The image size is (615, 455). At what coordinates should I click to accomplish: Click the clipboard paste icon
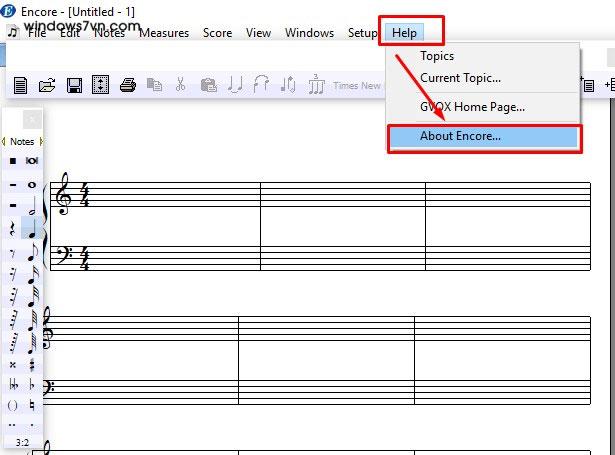tap(208, 86)
